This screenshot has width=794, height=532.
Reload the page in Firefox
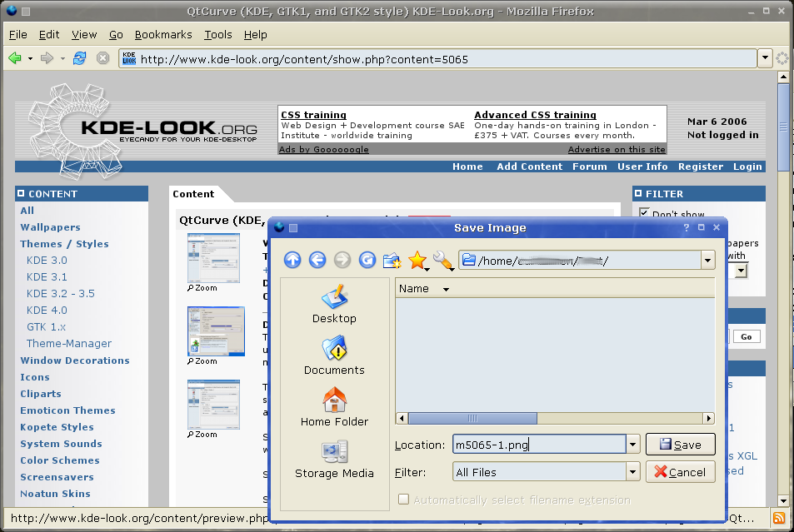point(79,58)
